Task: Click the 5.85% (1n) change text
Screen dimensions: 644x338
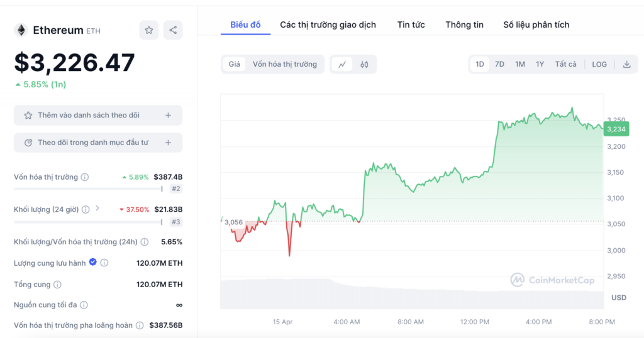Action: pyautogui.click(x=41, y=84)
